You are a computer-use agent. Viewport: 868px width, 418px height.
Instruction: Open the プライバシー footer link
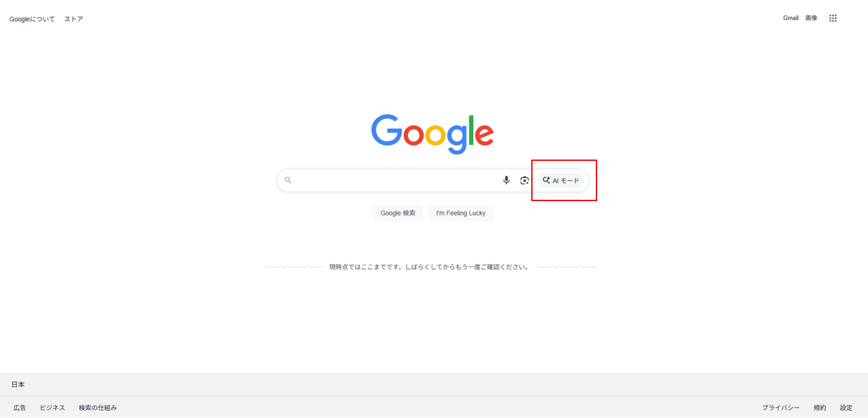click(x=781, y=407)
